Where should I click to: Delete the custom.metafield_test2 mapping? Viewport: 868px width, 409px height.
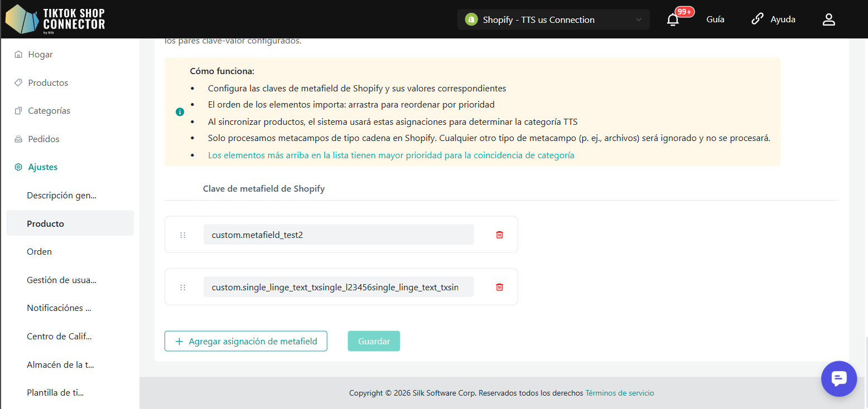pyautogui.click(x=499, y=235)
